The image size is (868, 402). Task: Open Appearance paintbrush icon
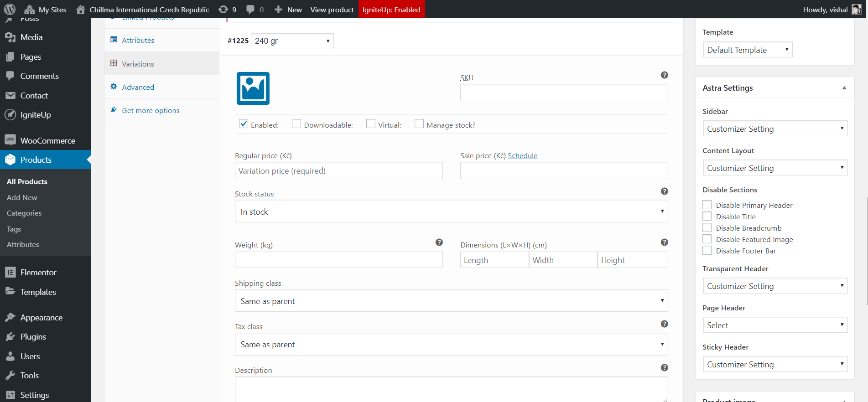pos(10,317)
